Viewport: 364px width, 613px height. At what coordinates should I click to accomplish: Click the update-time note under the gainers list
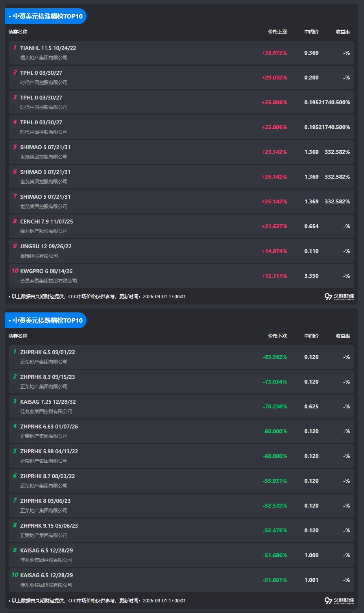tap(97, 297)
